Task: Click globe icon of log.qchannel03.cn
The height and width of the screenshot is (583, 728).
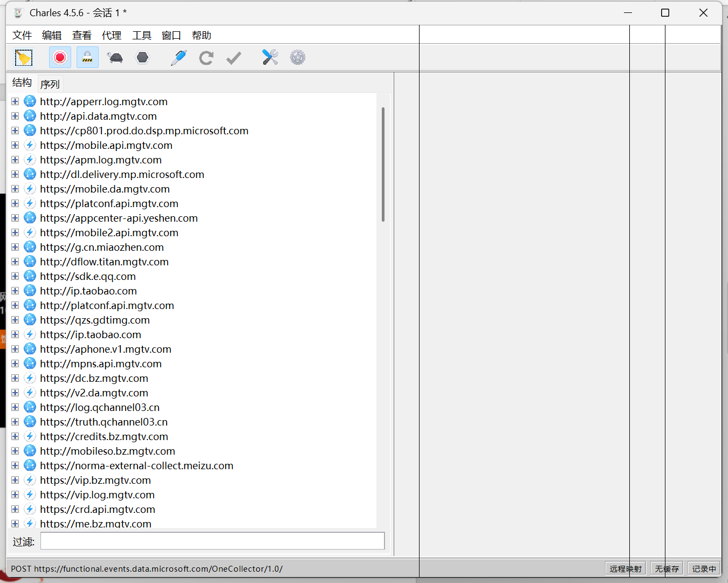Action: 30,407
